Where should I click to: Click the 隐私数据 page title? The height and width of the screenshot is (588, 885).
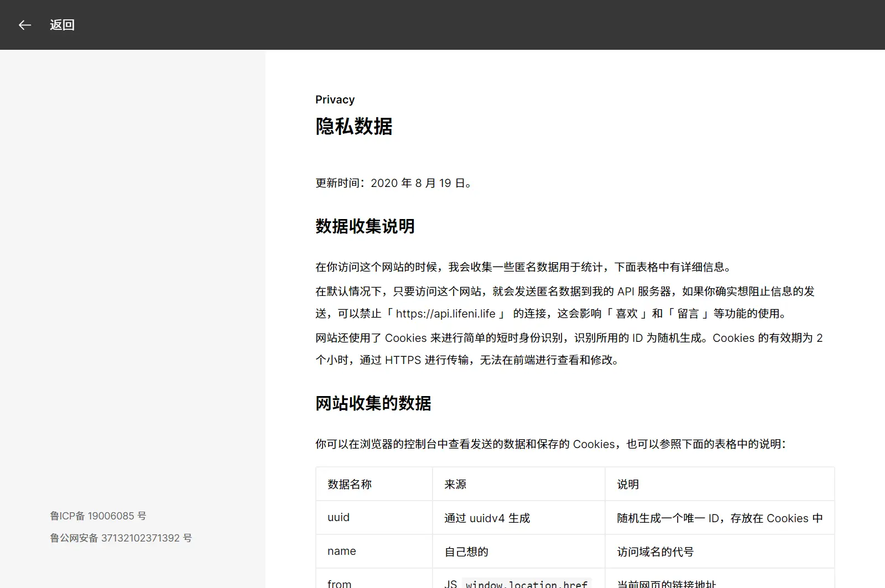353,127
